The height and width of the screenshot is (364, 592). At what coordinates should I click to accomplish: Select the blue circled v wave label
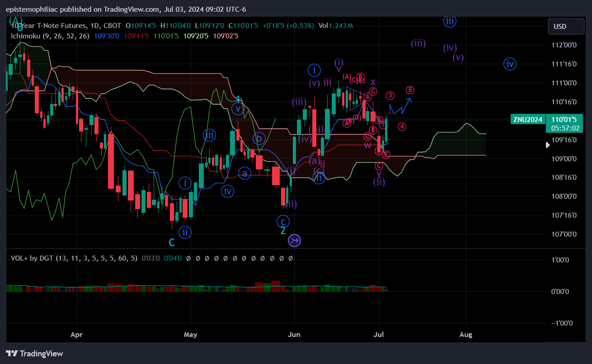click(x=238, y=108)
